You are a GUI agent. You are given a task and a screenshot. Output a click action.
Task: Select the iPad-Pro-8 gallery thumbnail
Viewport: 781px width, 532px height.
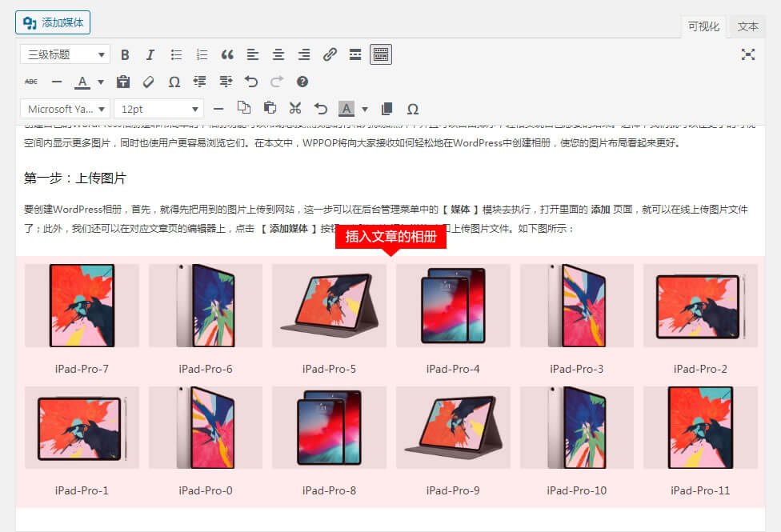[329, 428]
